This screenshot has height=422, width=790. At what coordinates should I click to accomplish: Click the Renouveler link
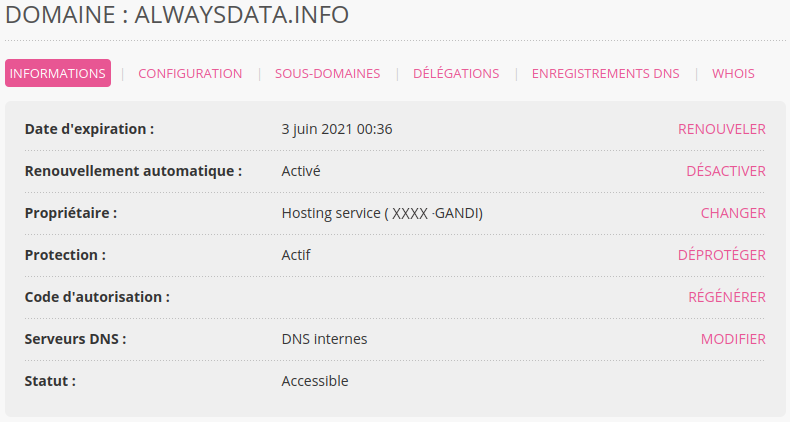pos(721,129)
